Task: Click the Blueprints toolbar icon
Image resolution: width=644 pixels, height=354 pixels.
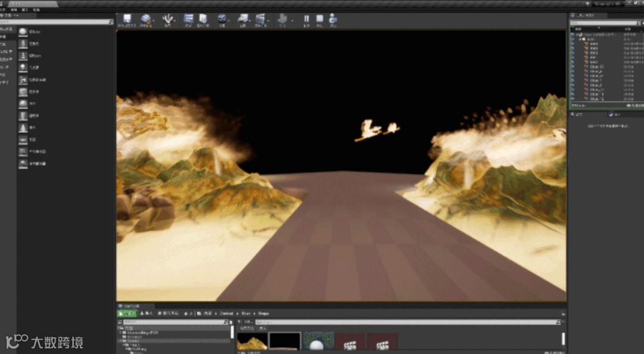Action: click(x=243, y=19)
